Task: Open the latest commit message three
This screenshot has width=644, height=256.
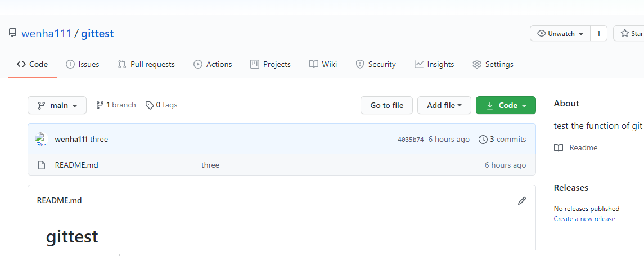Action: coord(99,140)
